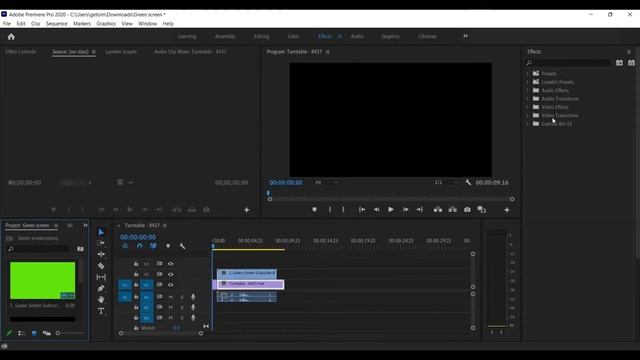
Task: Open Comparison View in Program monitor
Action: (x=482, y=209)
